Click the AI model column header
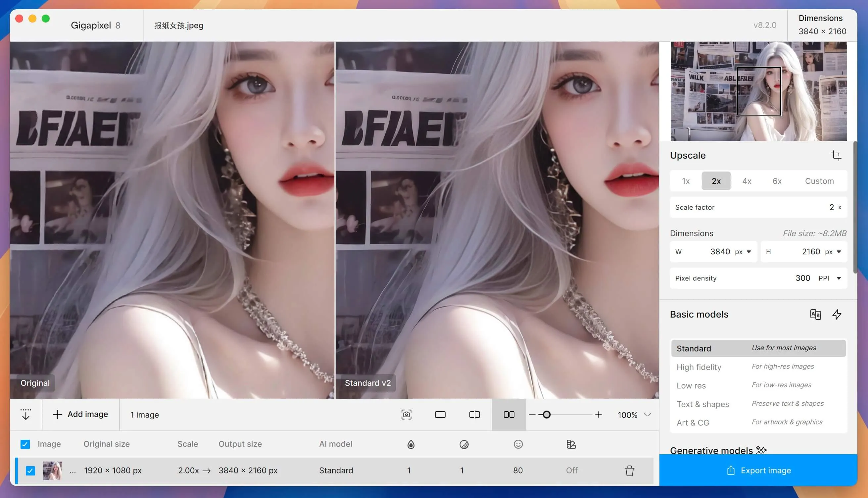Image resolution: width=868 pixels, height=498 pixels. click(335, 444)
